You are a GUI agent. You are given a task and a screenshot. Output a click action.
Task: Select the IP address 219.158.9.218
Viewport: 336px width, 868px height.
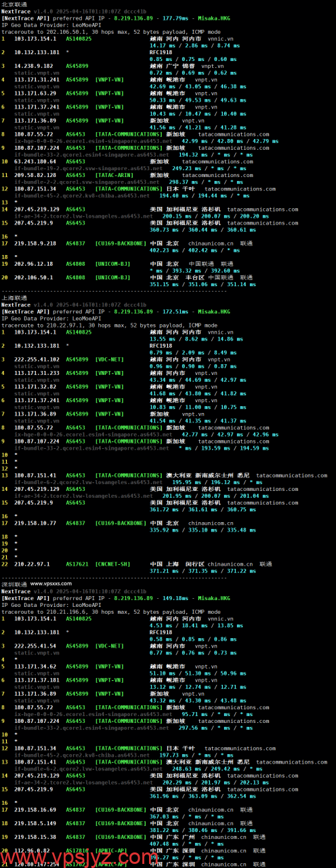pos(35,243)
